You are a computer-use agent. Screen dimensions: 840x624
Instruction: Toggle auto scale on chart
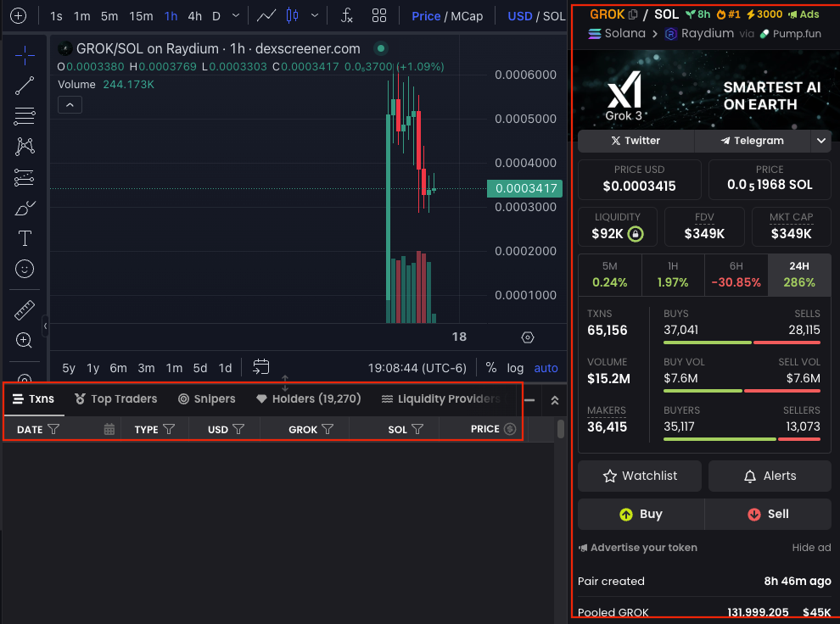(x=546, y=368)
